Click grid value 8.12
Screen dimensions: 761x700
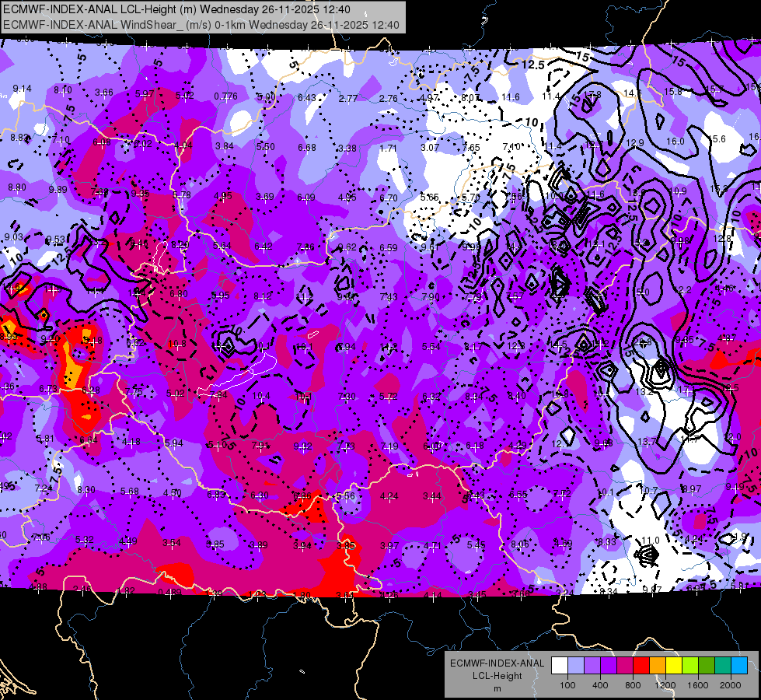(x=263, y=296)
